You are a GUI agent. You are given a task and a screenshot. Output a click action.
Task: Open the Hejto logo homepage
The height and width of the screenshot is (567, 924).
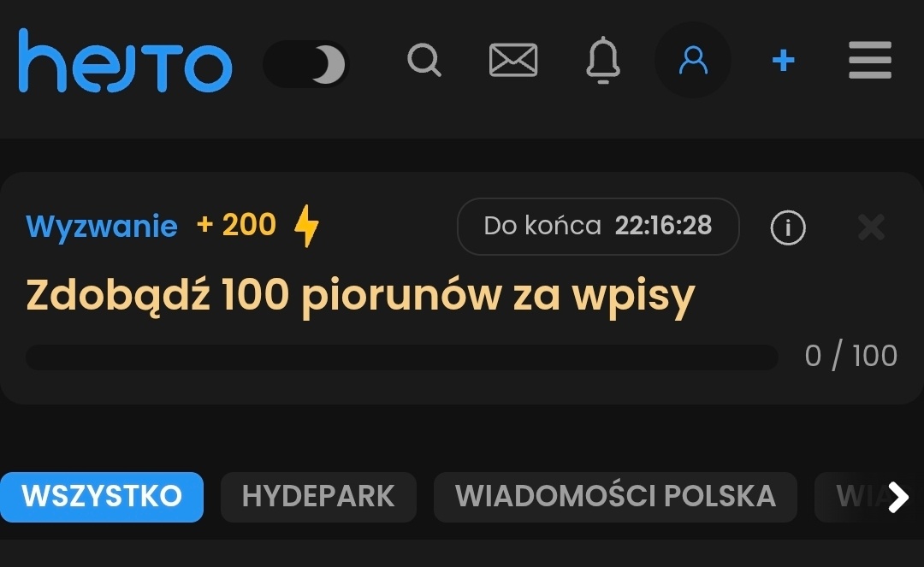click(125, 60)
